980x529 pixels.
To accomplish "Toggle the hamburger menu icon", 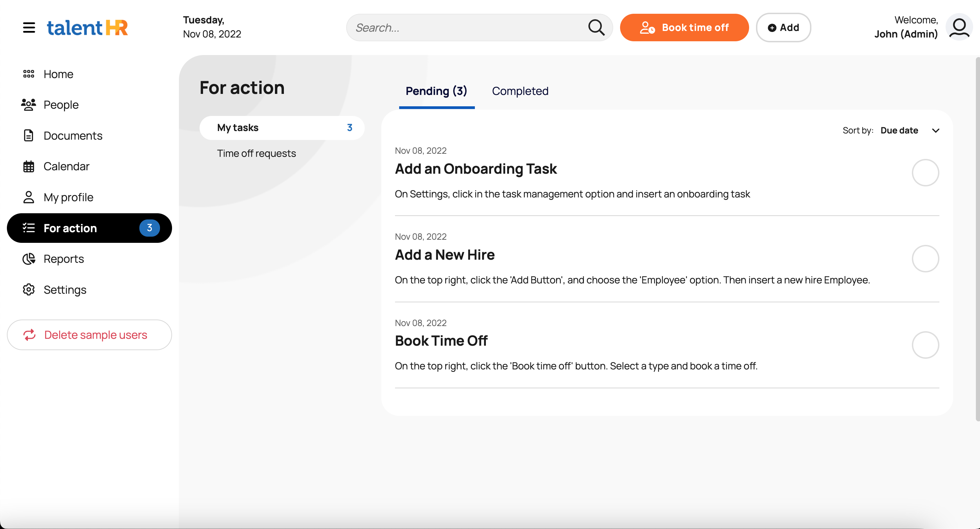I will [29, 28].
